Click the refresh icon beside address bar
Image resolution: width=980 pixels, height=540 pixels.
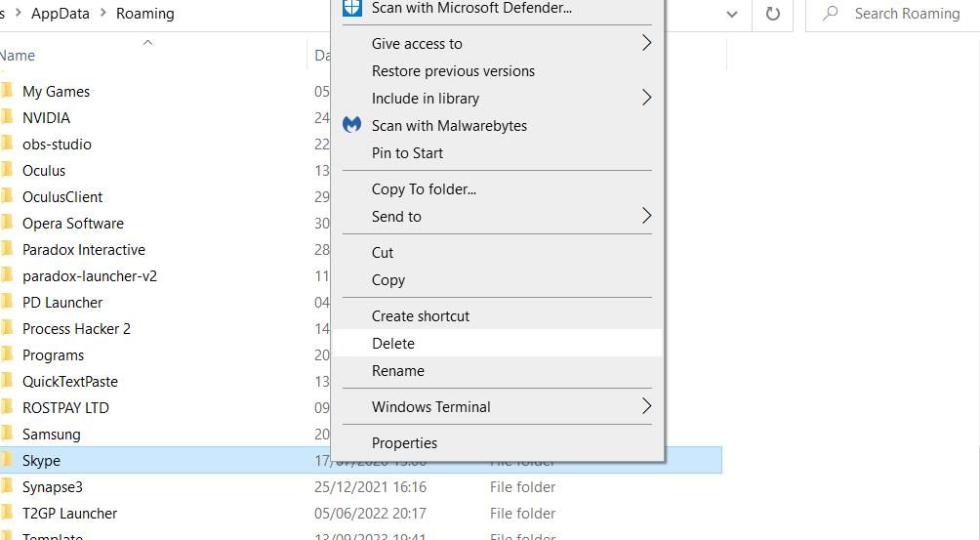(772, 13)
